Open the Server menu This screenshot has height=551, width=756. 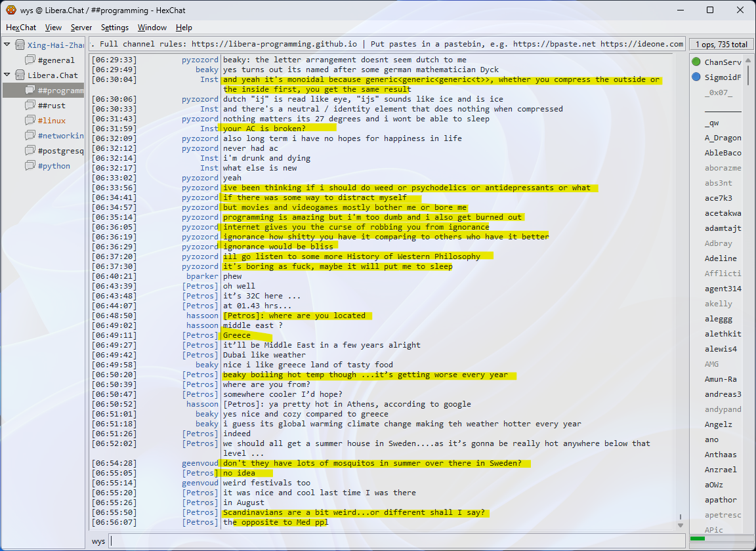pos(81,28)
